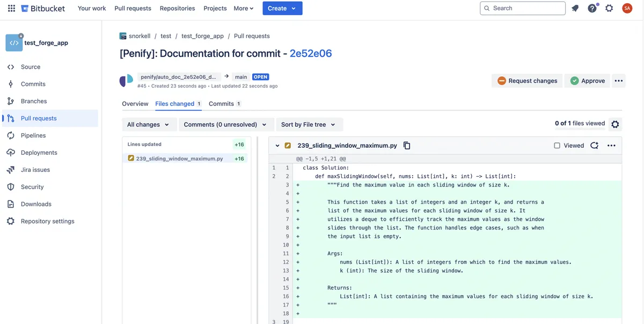This screenshot has height=324, width=644.
Task: Click the Downloads file icon
Action: pyautogui.click(x=11, y=205)
